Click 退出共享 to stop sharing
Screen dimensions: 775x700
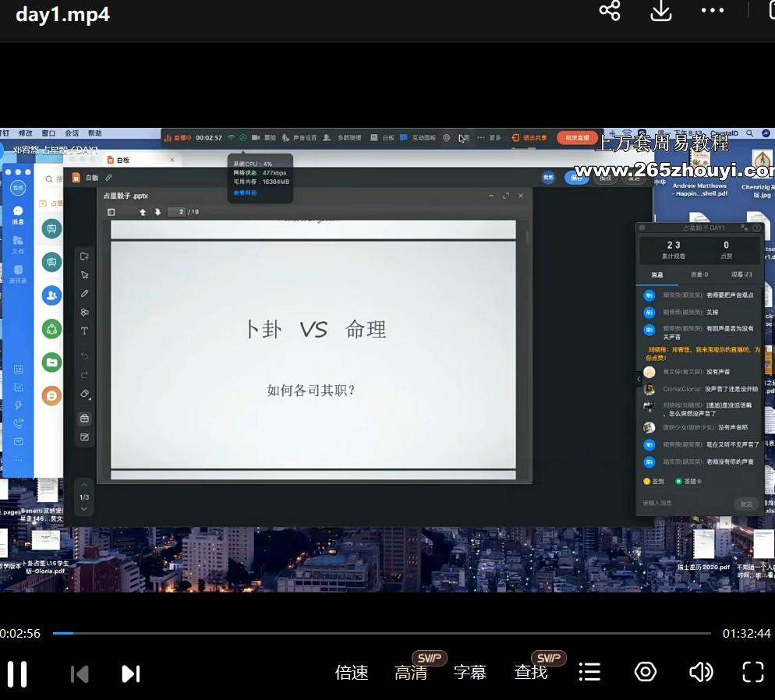click(529, 137)
